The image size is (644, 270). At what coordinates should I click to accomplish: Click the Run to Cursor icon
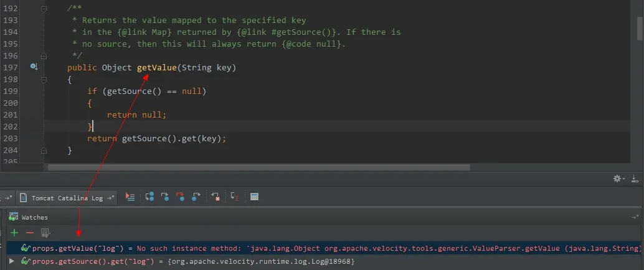pyautogui.click(x=235, y=197)
